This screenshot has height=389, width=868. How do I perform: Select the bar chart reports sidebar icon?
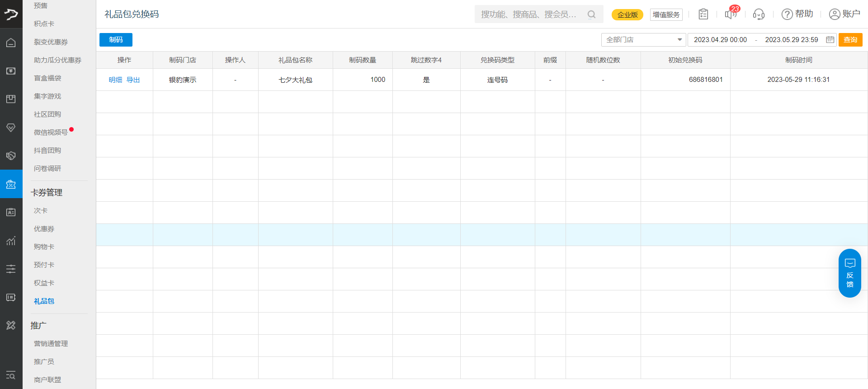[11, 241]
